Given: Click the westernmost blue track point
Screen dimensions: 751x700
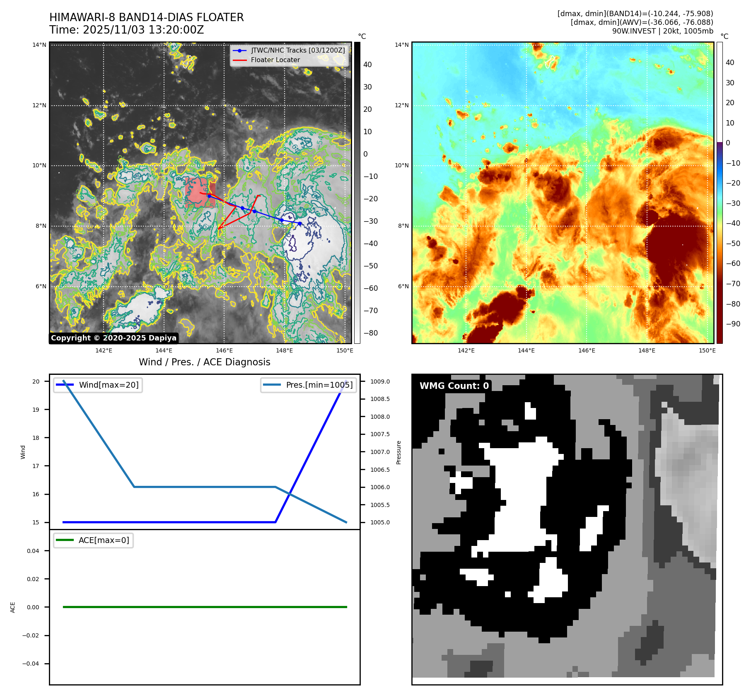Looking at the screenshot, I should [209, 196].
